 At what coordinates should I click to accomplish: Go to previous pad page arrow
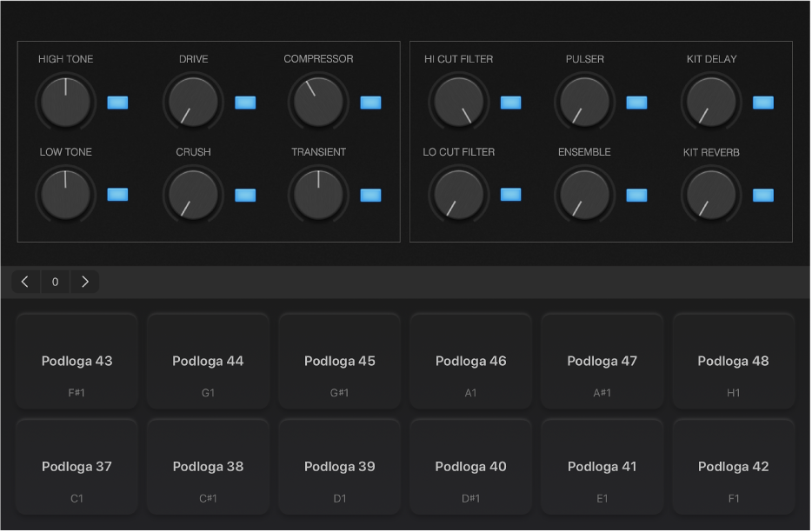coord(25,282)
